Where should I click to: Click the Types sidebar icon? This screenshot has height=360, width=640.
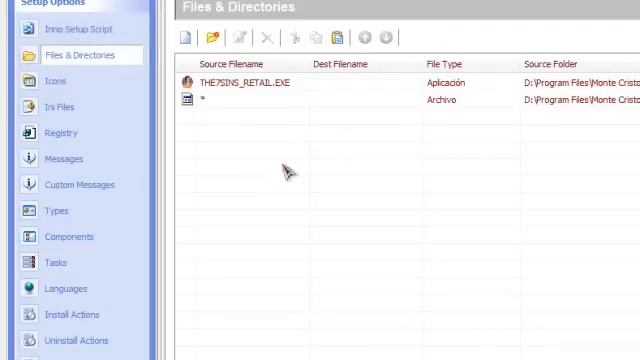pos(29,211)
